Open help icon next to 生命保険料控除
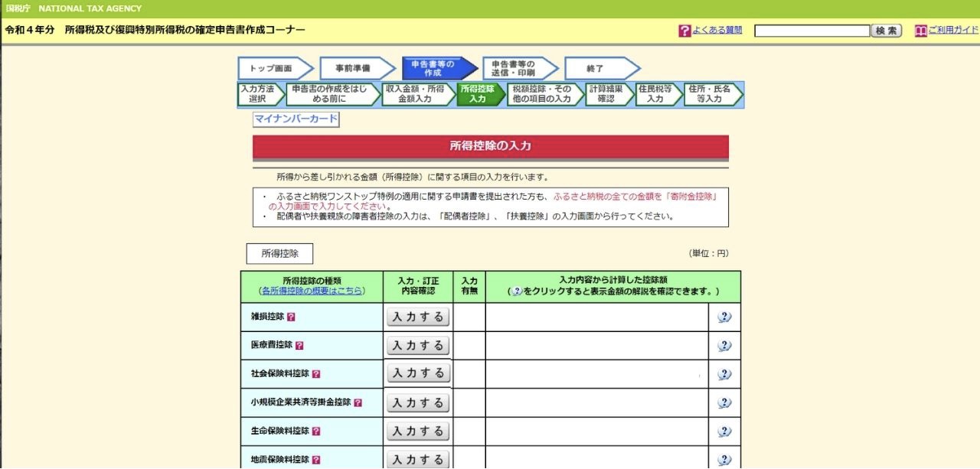The height and width of the screenshot is (469, 980). [x=316, y=432]
